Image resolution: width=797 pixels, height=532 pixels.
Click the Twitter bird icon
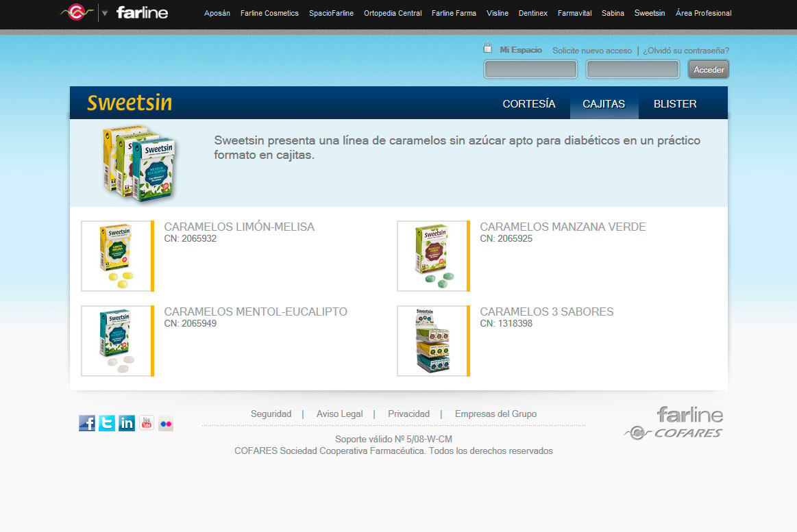coord(106,423)
